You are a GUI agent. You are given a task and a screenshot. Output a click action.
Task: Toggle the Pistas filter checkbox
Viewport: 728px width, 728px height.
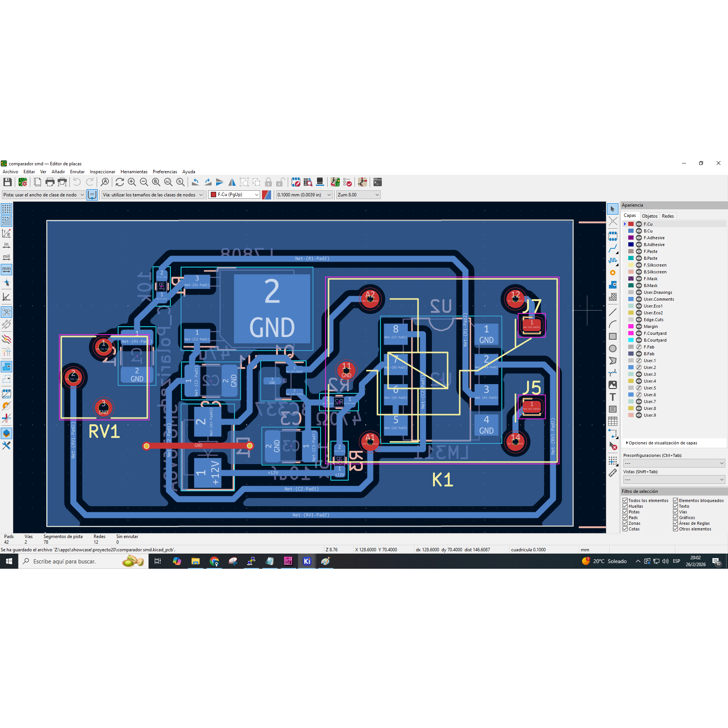625,512
